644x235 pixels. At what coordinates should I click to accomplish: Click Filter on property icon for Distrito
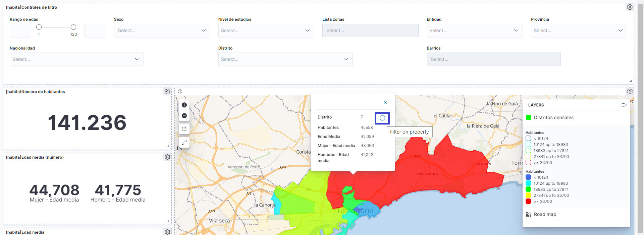click(382, 118)
